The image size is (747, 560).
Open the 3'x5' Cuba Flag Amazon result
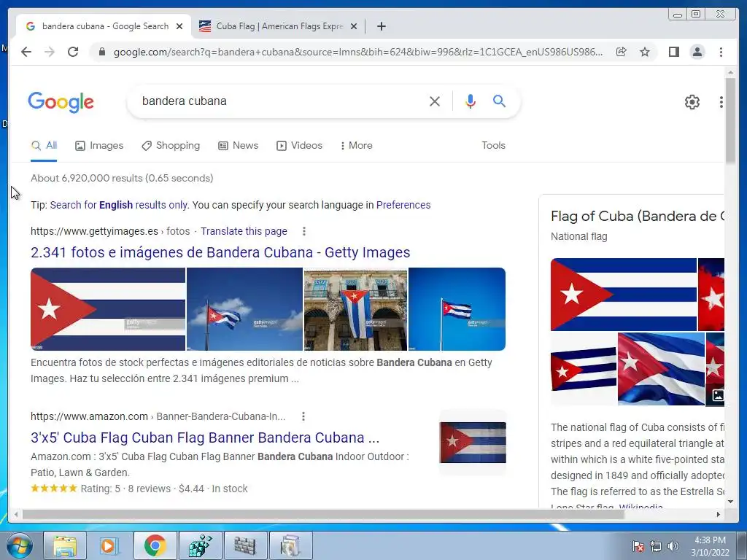click(205, 437)
